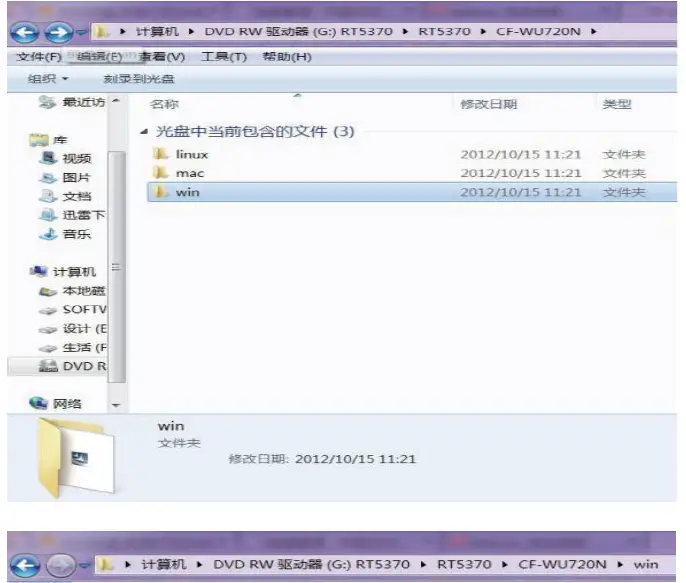Select CF-WU720N segment in top address breadcrumb

click(539, 31)
